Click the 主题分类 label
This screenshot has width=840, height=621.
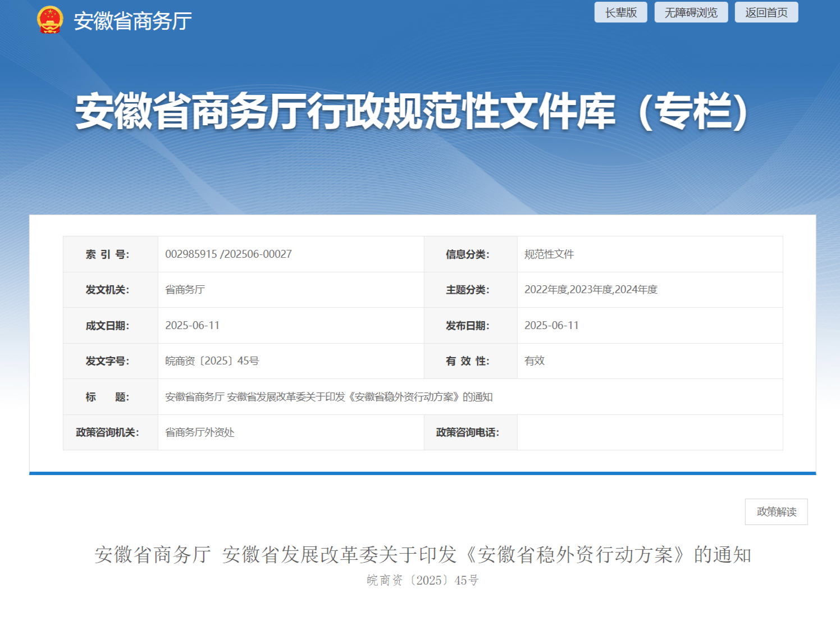pyautogui.click(x=467, y=290)
